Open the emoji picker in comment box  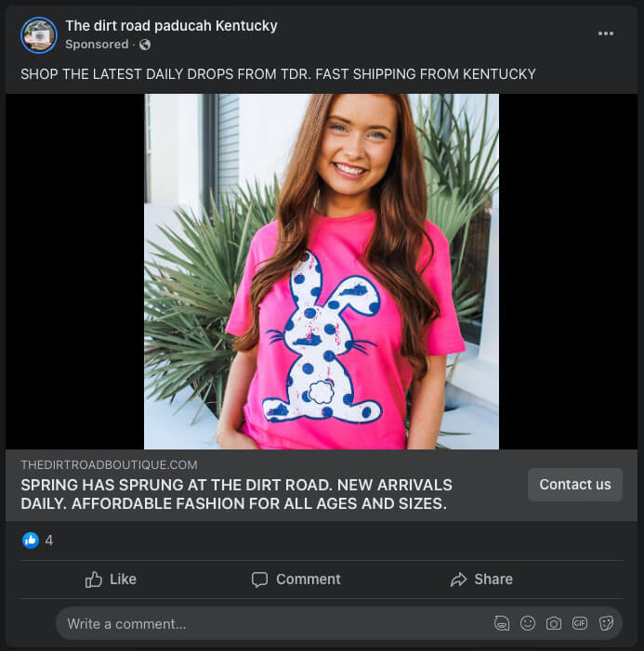[528, 624]
